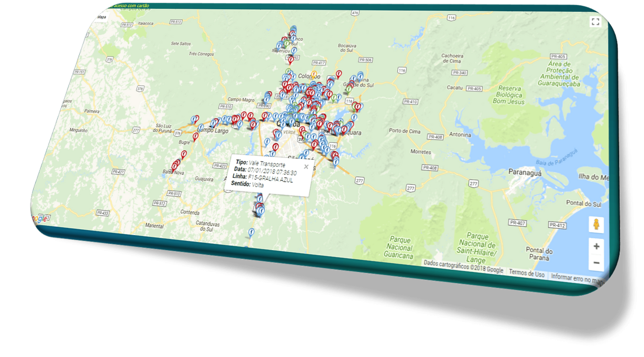Screen dimensions: 644x357
Task: Click the lone red marker northeast of Colombo
Action: coord(339,74)
